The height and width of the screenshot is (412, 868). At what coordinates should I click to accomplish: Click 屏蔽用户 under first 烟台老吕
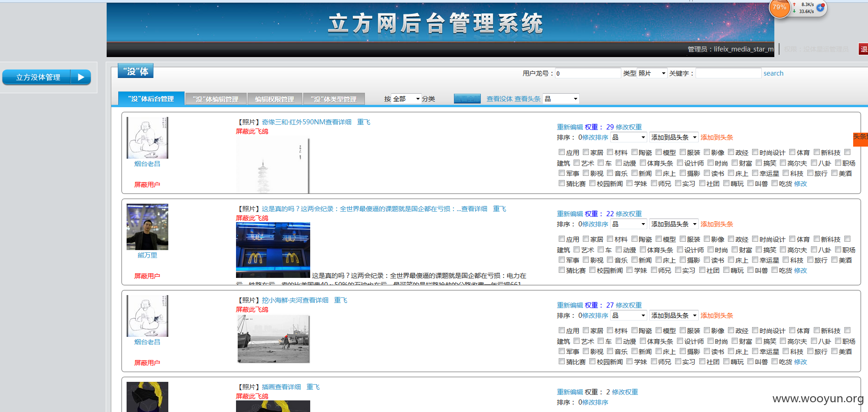pyautogui.click(x=147, y=185)
